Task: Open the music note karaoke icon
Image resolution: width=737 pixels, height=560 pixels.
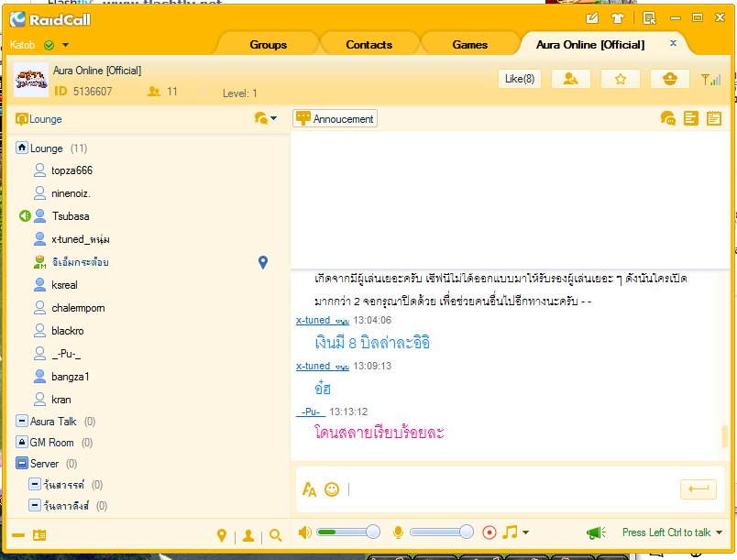Action: 510,532
